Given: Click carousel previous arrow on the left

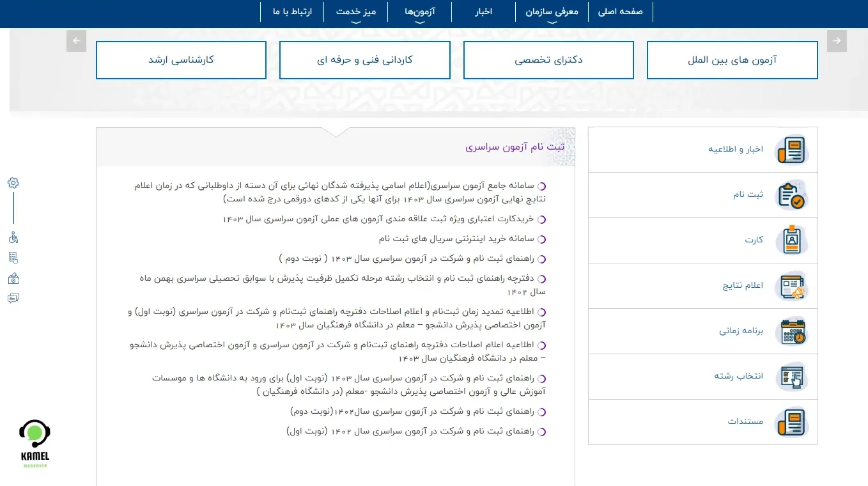Looking at the screenshot, I should pyautogui.click(x=76, y=41).
